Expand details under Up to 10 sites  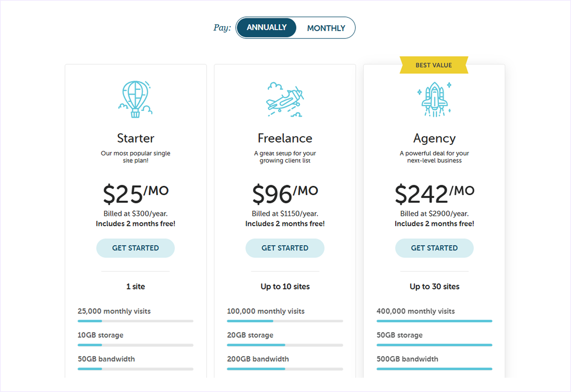click(284, 286)
